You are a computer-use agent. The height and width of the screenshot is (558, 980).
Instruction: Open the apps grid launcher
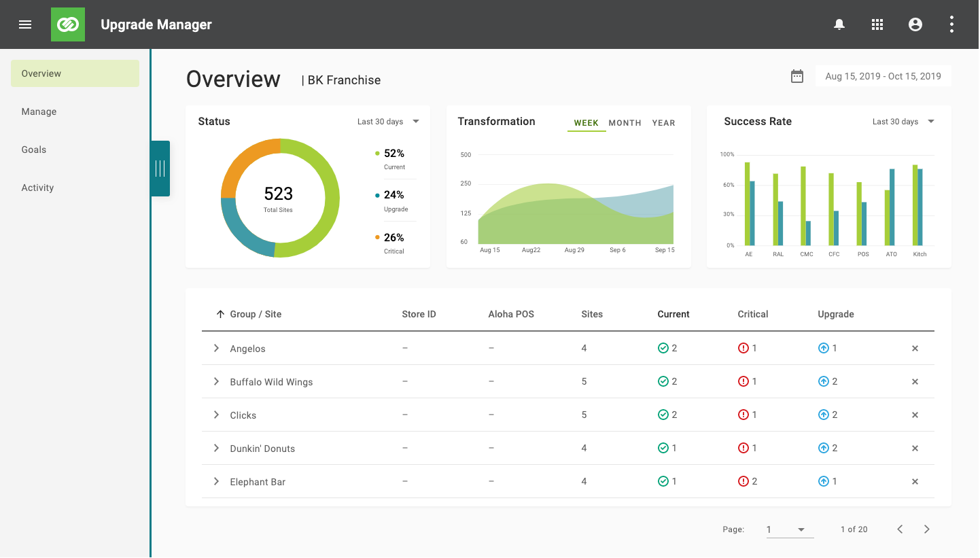pyautogui.click(x=877, y=24)
